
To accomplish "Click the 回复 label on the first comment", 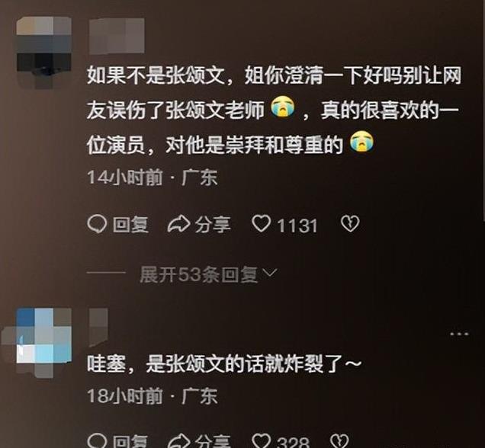I will pos(130,225).
